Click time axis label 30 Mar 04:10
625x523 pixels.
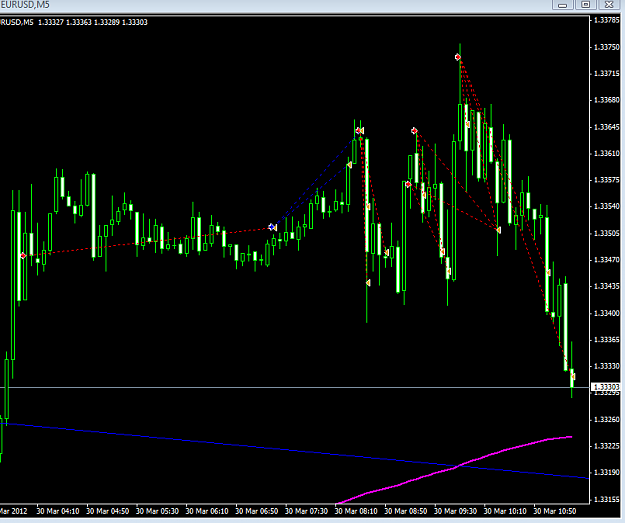point(58,511)
